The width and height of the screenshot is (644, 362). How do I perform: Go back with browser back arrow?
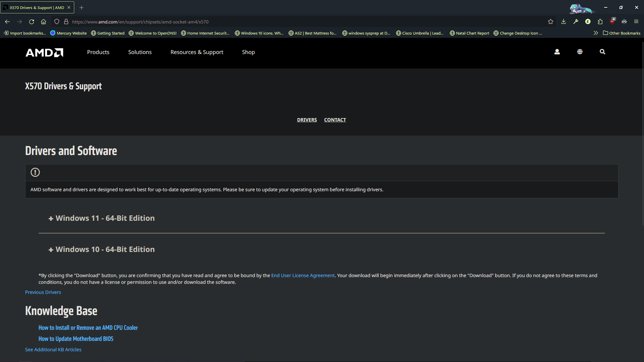click(7, 22)
